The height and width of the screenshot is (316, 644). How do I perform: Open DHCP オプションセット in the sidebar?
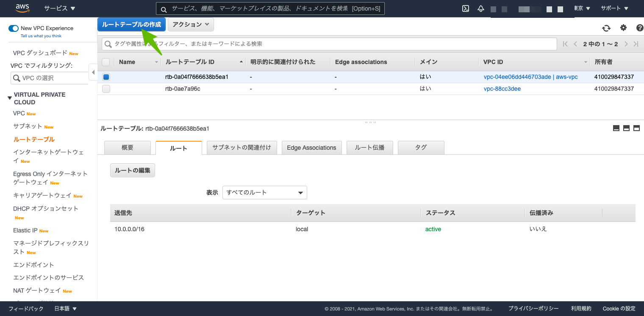click(x=46, y=209)
